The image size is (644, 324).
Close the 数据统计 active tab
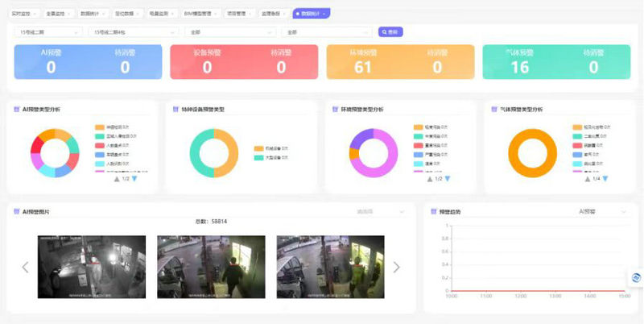click(x=324, y=15)
